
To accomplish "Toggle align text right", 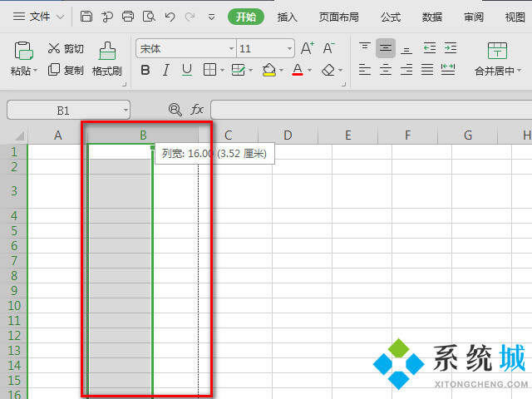I will coord(406,70).
